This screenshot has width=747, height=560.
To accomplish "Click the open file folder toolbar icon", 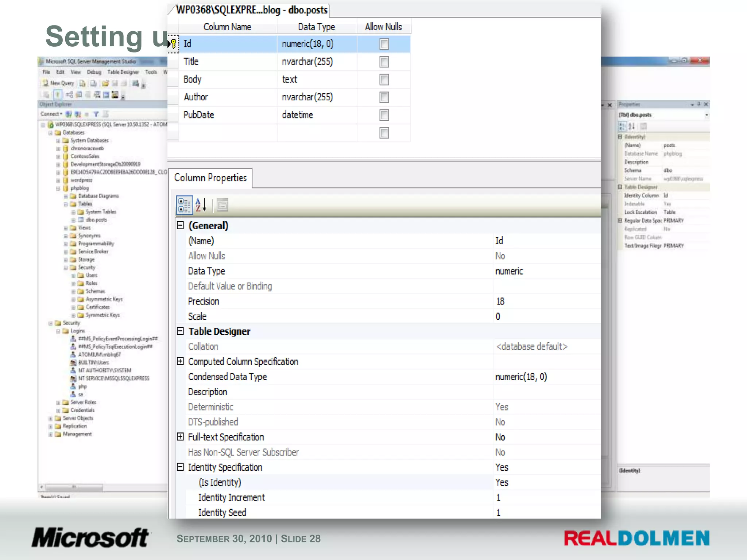I will click(x=105, y=83).
